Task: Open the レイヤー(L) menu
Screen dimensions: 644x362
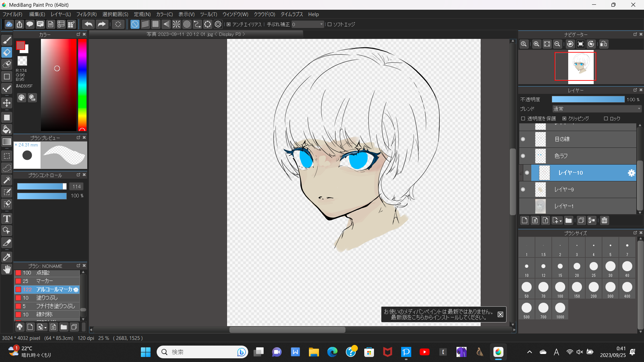Action: pos(61,14)
